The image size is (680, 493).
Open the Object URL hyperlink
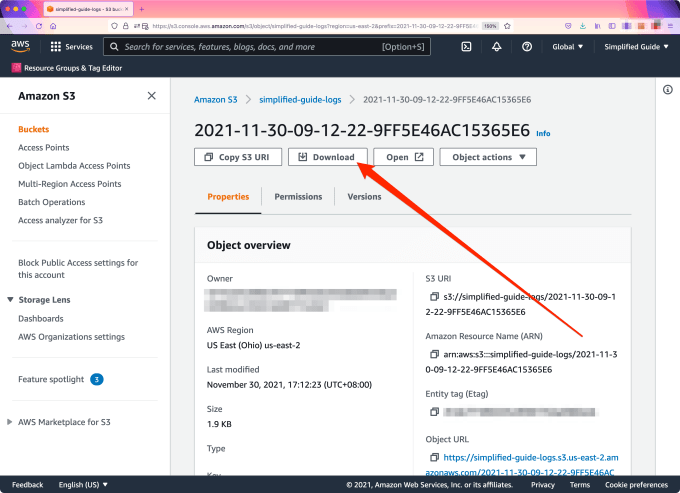522,465
